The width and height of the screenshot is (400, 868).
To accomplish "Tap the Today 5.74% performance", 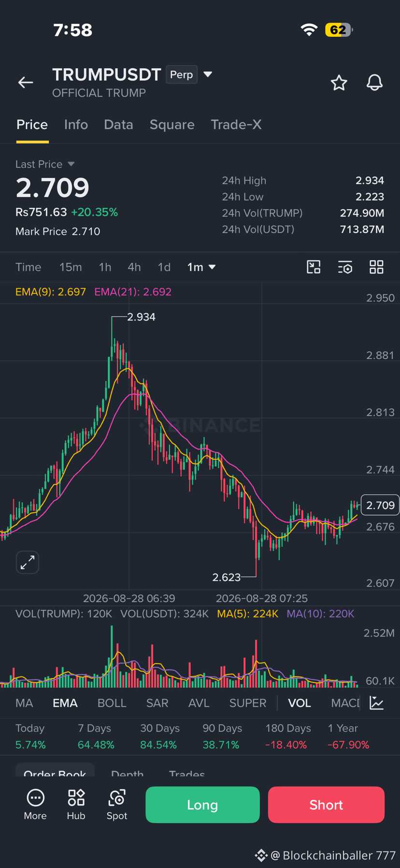I will (x=30, y=737).
